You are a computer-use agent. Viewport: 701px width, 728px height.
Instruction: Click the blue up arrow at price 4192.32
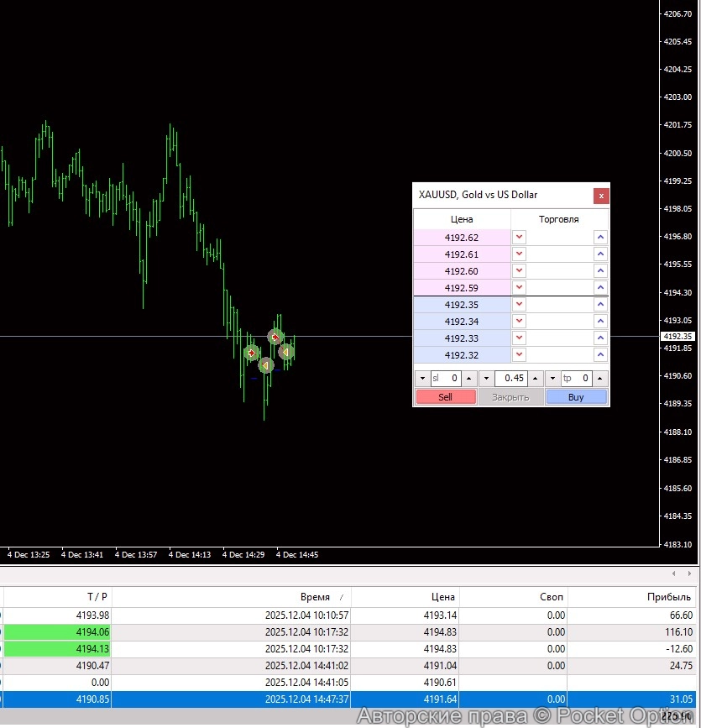[600, 355]
